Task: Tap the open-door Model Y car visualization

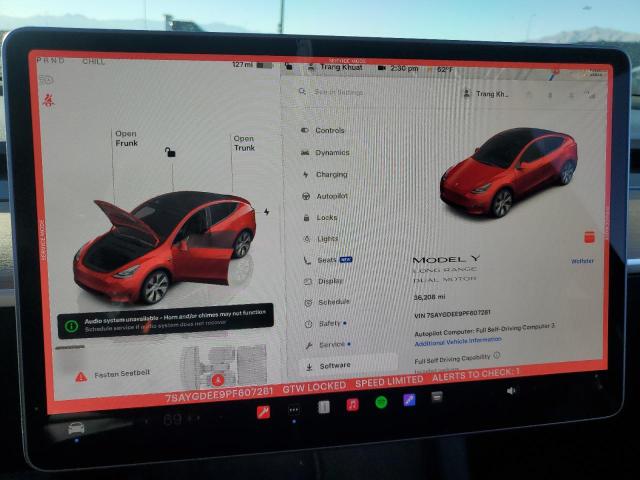Action: (x=164, y=247)
